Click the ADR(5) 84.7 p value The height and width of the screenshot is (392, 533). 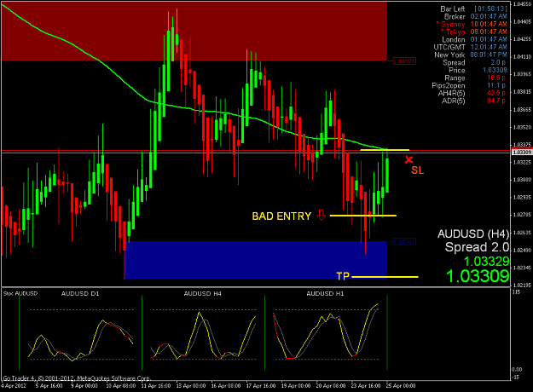(496, 101)
